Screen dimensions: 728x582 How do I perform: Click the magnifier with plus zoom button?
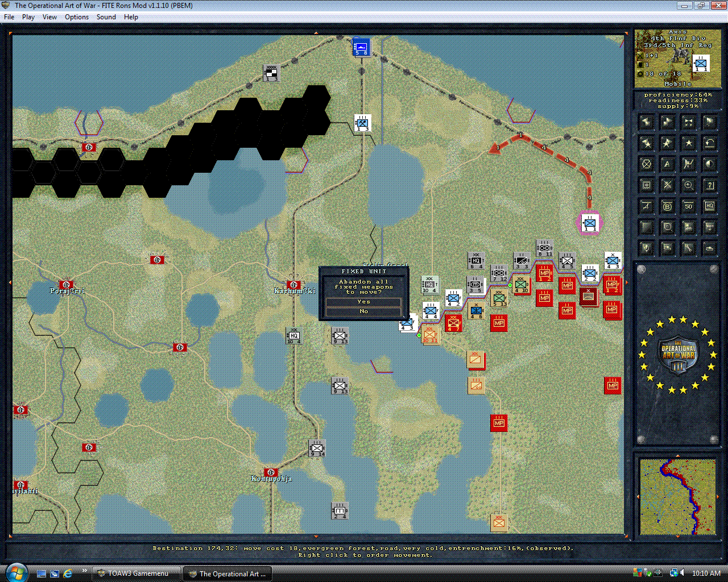688,185
